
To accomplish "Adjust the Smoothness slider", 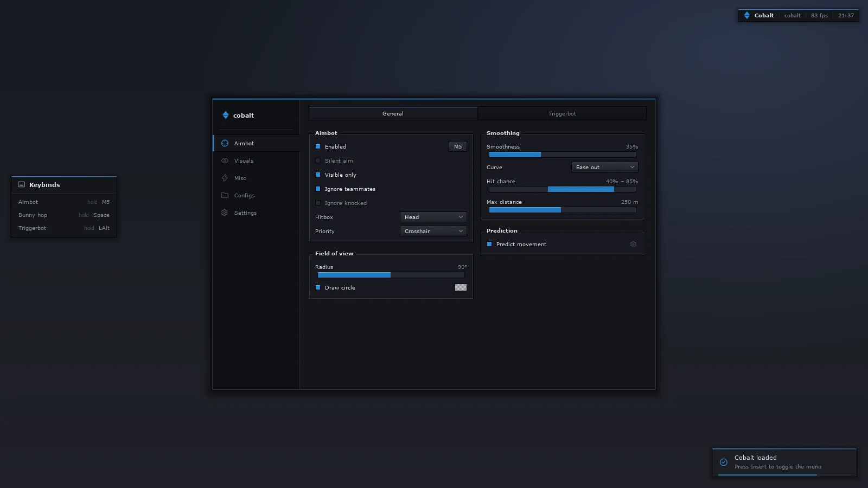I will tap(563, 155).
